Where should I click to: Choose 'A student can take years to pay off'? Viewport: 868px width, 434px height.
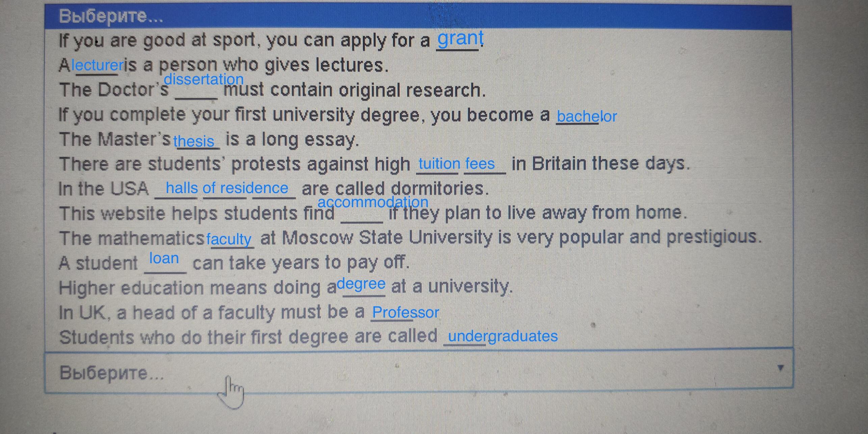pyautogui.click(x=418, y=263)
